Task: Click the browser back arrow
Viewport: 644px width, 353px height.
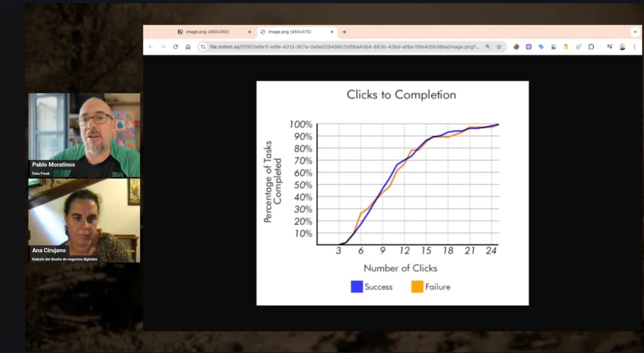Action: point(150,47)
